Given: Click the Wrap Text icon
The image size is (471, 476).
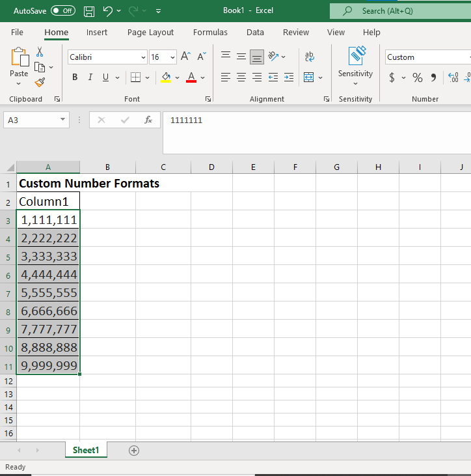Looking at the screenshot, I should point(309,57).
